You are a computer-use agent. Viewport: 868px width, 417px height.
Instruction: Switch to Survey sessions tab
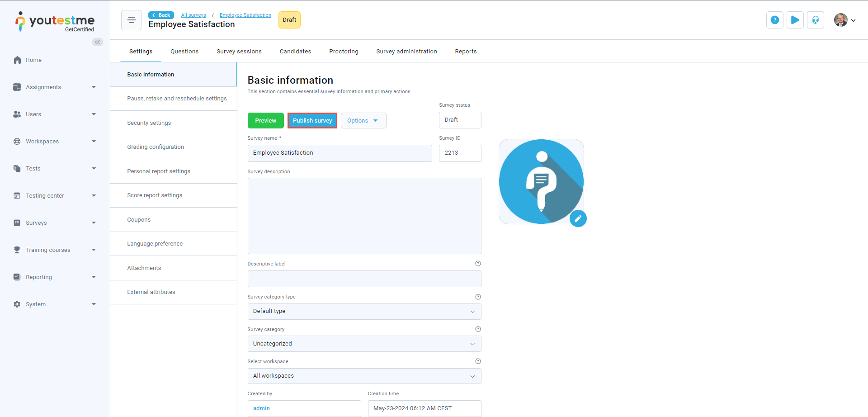[239, 52]
